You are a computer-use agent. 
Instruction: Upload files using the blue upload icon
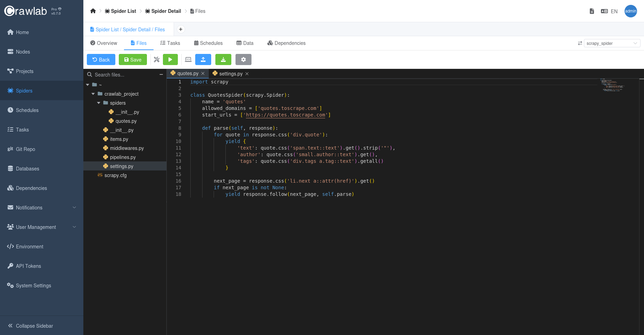[x=203, y=59]
